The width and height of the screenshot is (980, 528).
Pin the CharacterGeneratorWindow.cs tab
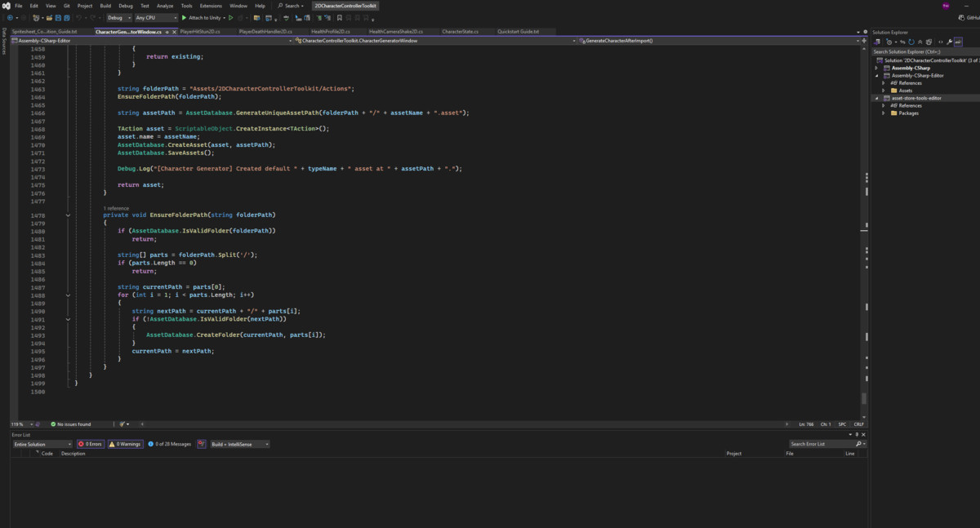(167, 32)
